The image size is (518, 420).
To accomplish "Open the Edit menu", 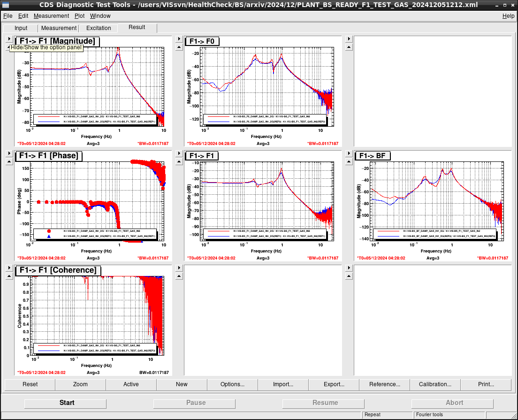I will tap(23, 16).
